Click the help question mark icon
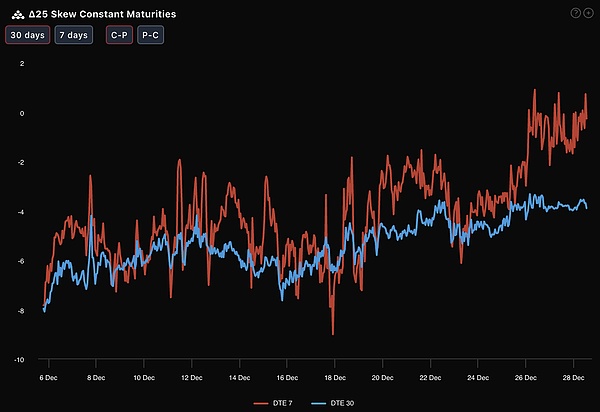The width and height of the screenshot is (600, 412). point(575,13)
